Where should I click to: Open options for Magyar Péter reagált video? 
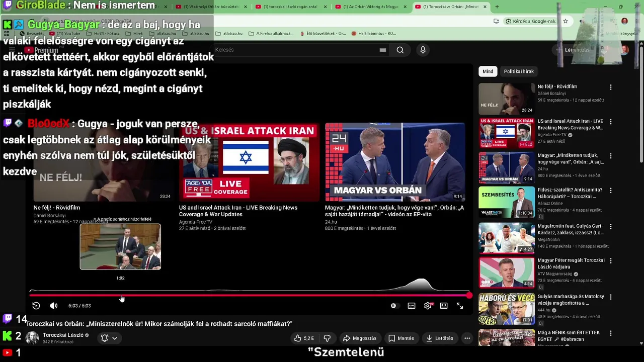(x=611, y=261)
